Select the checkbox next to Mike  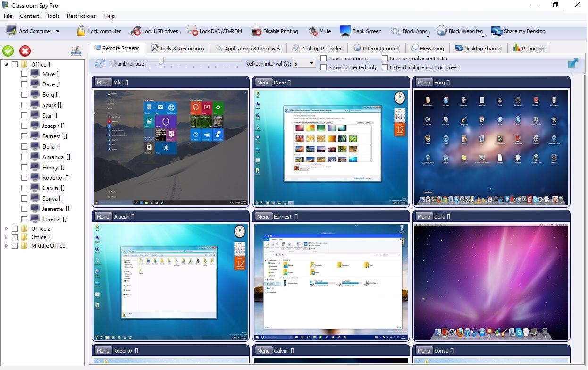tap(25, 74)
